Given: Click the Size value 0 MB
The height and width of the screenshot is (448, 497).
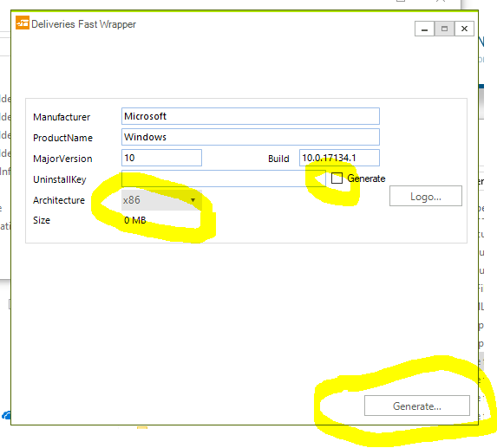Looking at the screenshot, I should 135,220.
